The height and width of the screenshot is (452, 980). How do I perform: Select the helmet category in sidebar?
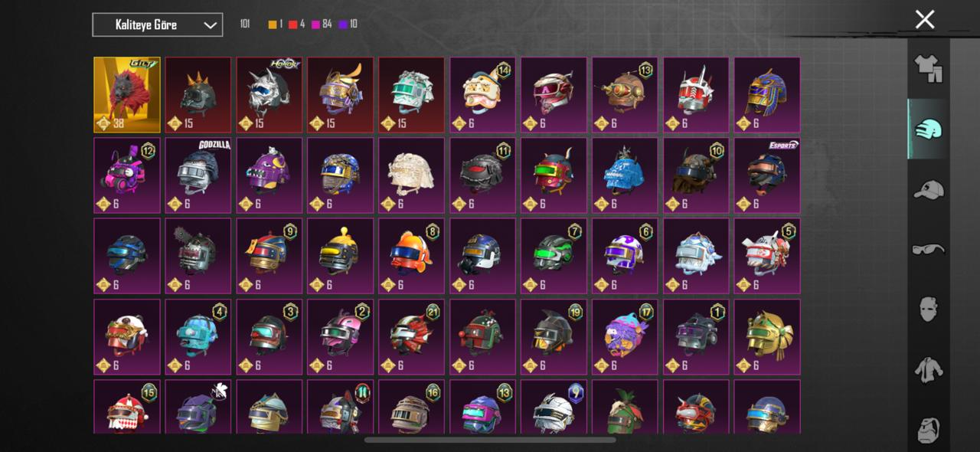(x=928, y=129)
